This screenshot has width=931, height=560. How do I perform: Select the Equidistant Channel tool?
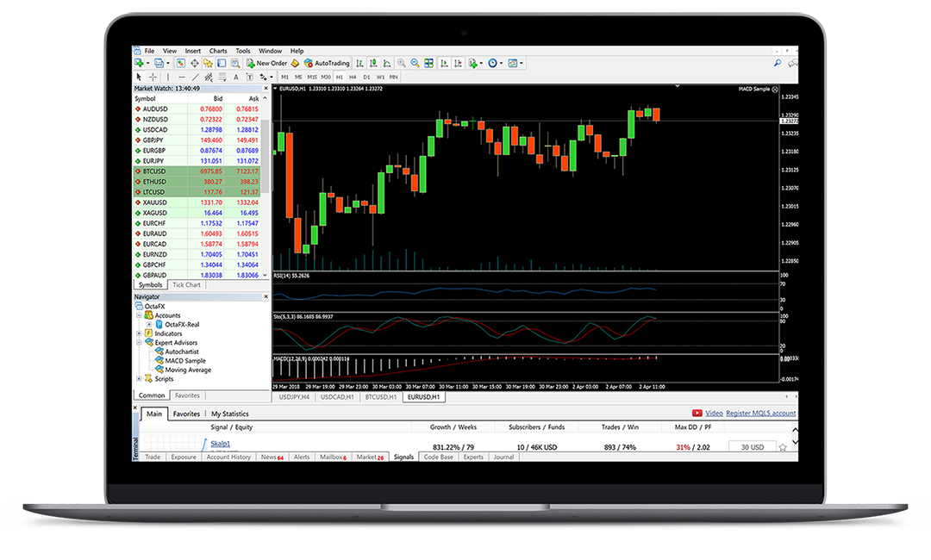(209, 78)
